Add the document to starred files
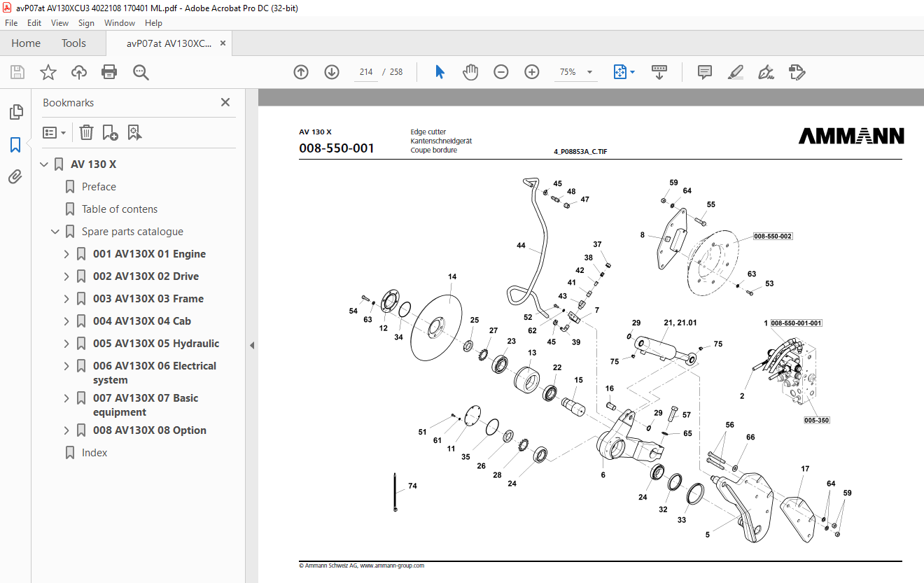This screenshot has height=583, width=924. pos(48,72)
